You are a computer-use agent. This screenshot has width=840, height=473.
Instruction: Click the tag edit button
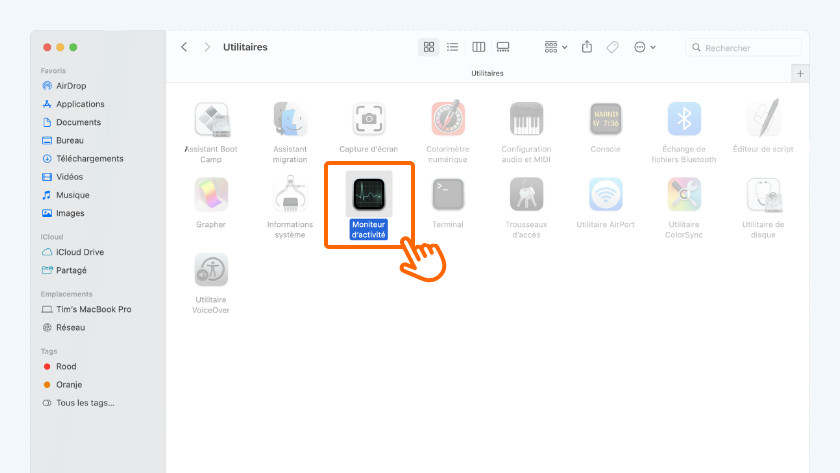pyautogui.click(x=612, y=47)
